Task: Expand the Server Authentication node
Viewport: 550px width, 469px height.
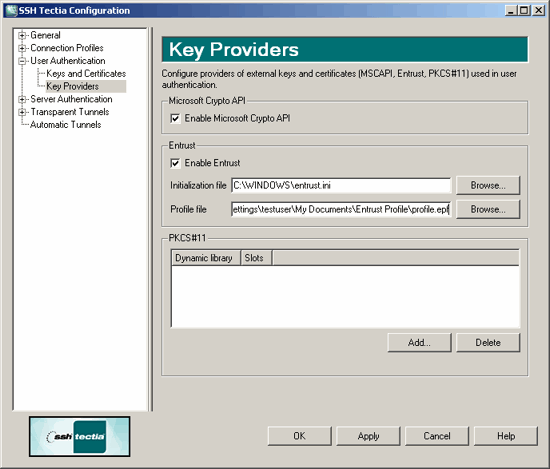Action: 22,99
